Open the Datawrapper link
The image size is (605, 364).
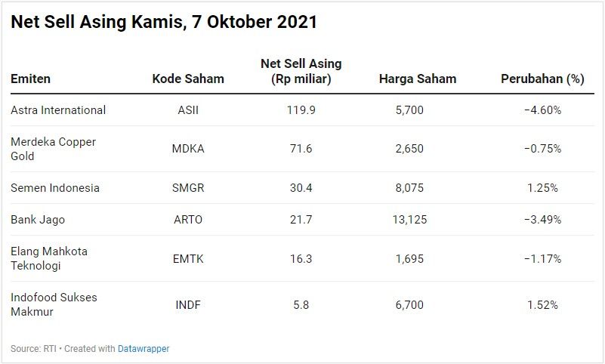pos(144,349)
